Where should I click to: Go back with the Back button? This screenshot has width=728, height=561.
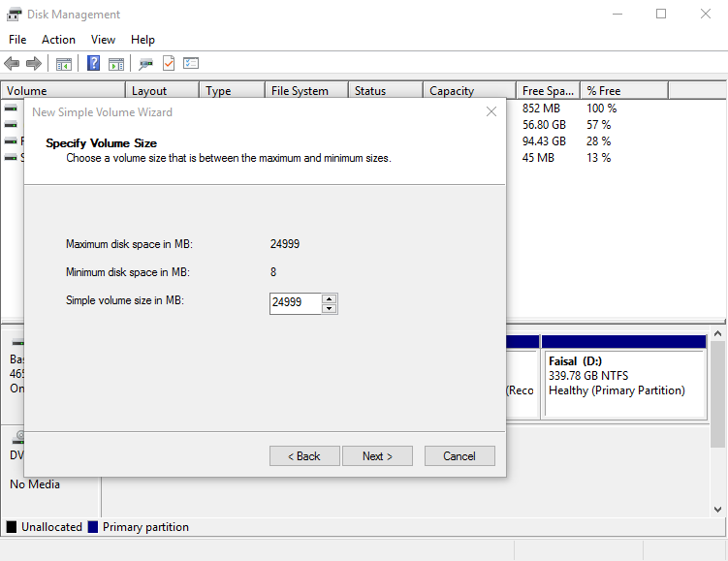tap(304, 456)
